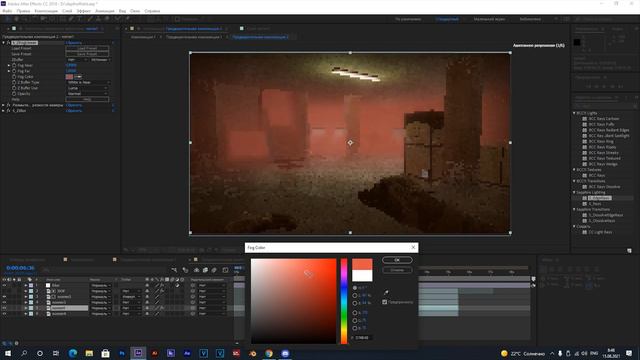The width and height of the screenshot is (640, 360).
Task: Open taskbar Search icon
Action: 24,353
